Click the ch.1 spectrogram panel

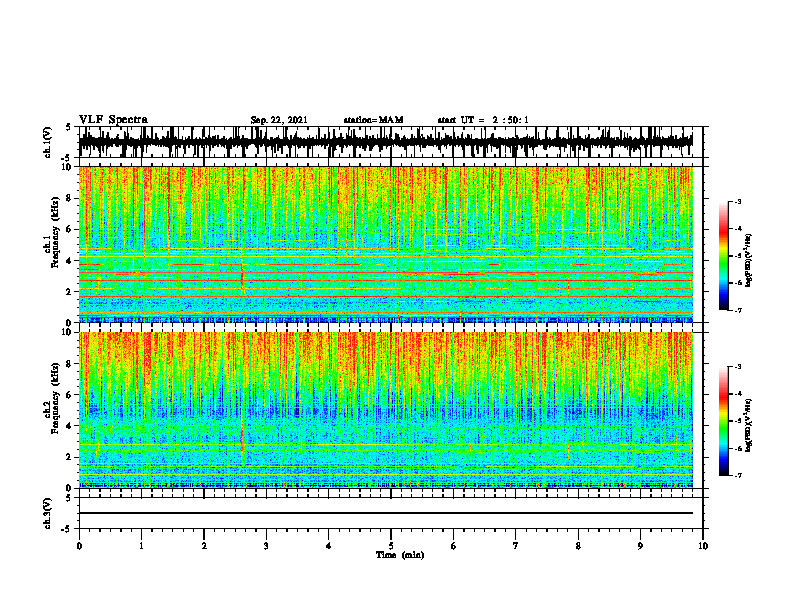[x=386, y=244]
